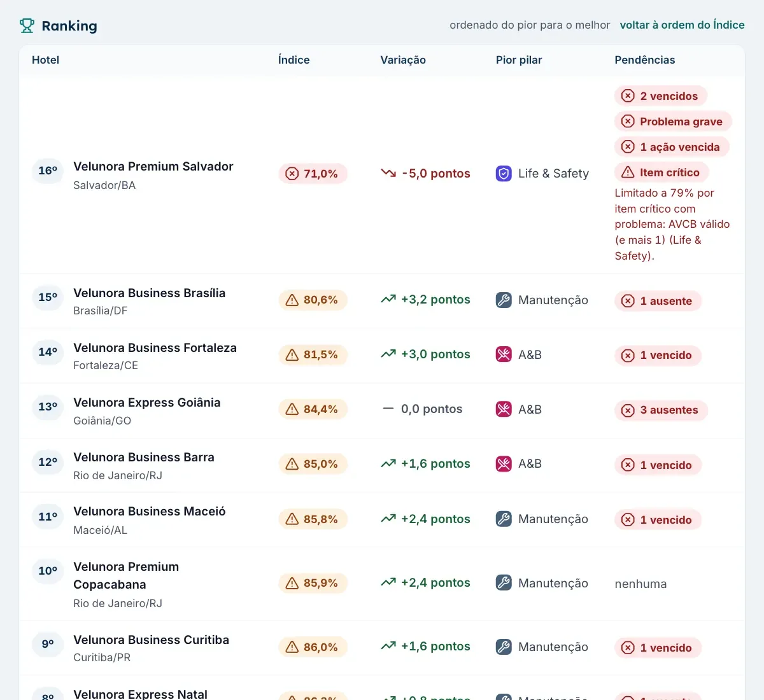
Task: Click the '1 ação vencida' badge
Action: pos(672,147)
